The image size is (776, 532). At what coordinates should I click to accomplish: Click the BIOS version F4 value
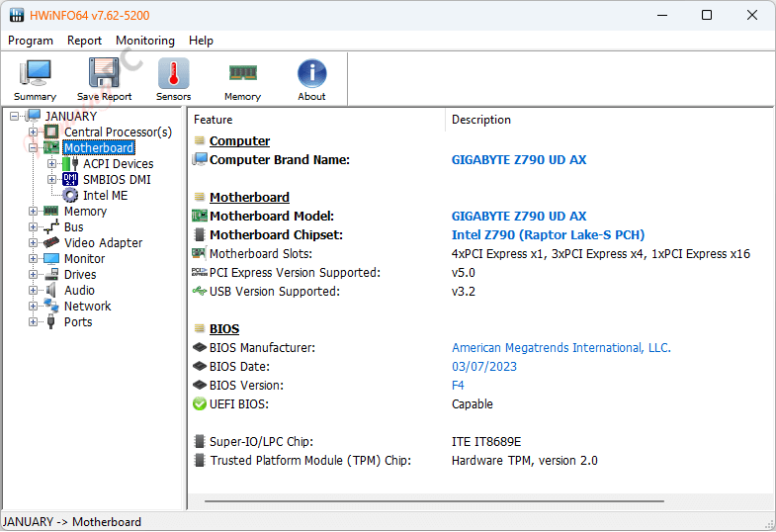pos(458,386)
